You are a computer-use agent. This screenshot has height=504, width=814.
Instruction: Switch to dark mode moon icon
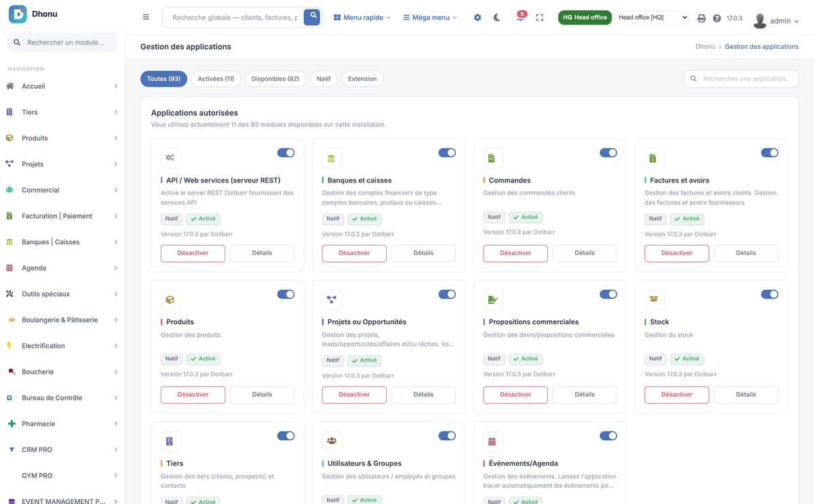point(497,18)
